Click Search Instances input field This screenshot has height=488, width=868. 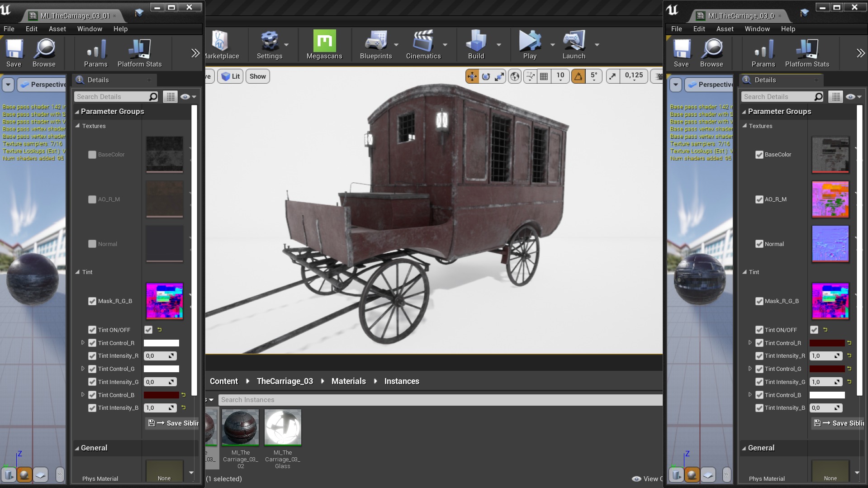441,400
